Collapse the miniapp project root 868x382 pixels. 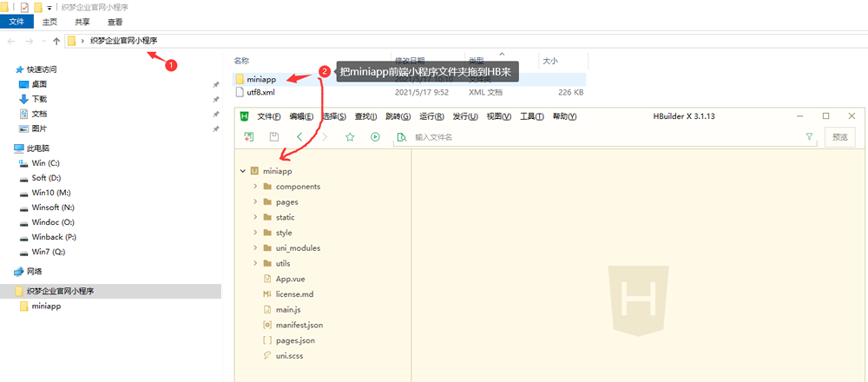243,172
